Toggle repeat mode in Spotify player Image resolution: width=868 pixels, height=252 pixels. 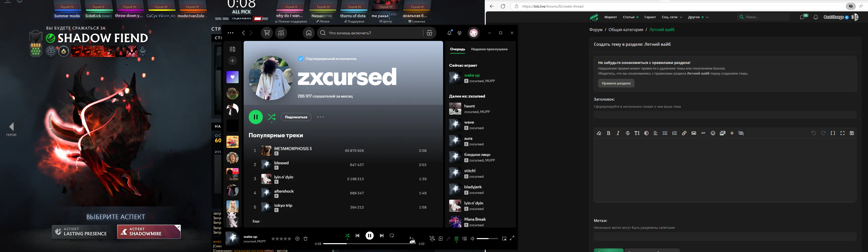pyautogui.click(x=392, y=236)
